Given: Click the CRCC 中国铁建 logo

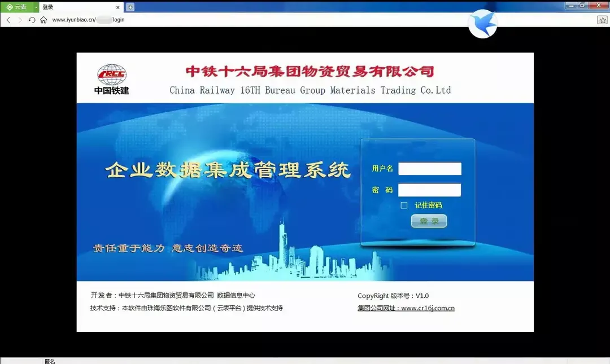Looking at the screenshot, I should click(x=112, y=80).
